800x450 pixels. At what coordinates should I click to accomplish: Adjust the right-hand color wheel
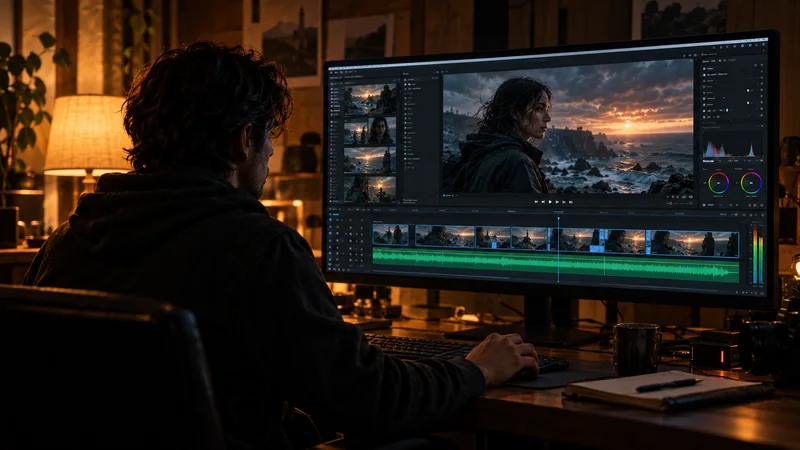point(751,183)
